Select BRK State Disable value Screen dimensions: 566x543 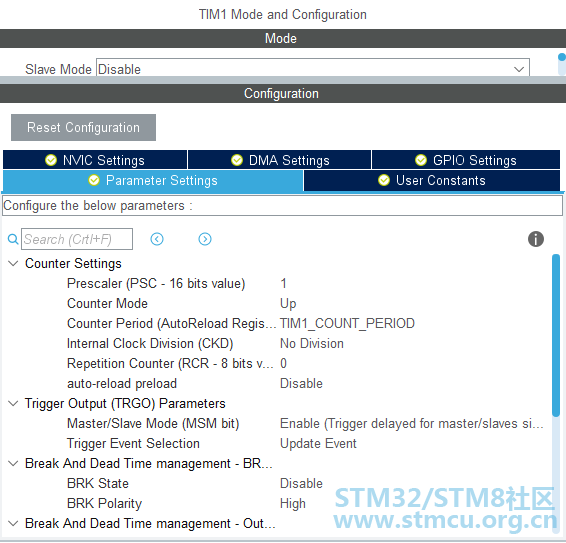pyautogui.click(x=301, y=483)
